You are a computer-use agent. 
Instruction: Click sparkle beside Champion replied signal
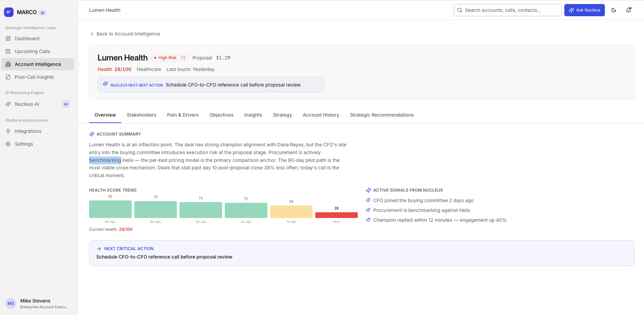(368, 220)
